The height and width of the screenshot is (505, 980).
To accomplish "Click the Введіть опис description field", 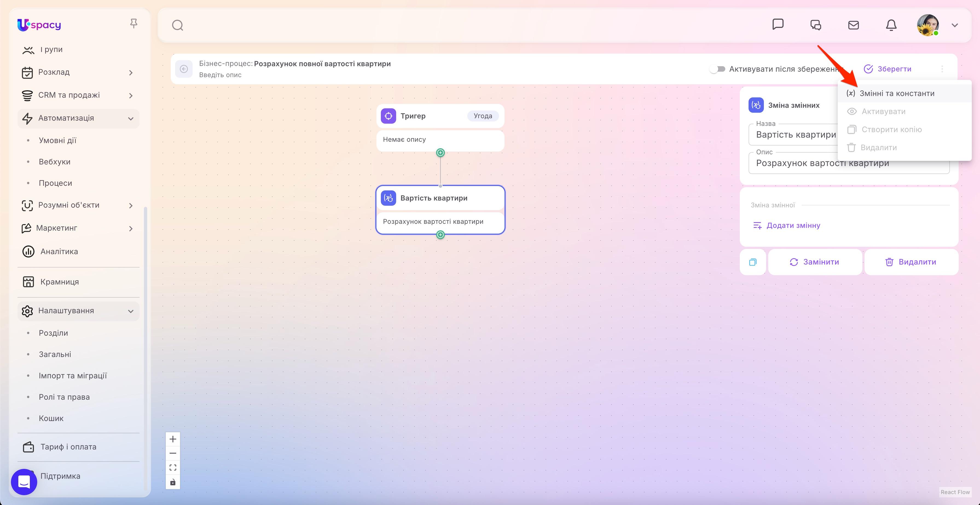I will [x=220, y=75].
